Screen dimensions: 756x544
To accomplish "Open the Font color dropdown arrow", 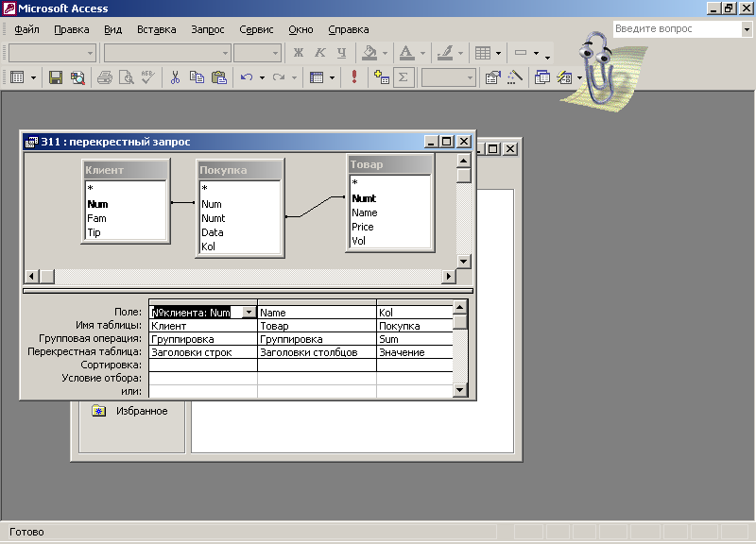I will click(422, 53).
